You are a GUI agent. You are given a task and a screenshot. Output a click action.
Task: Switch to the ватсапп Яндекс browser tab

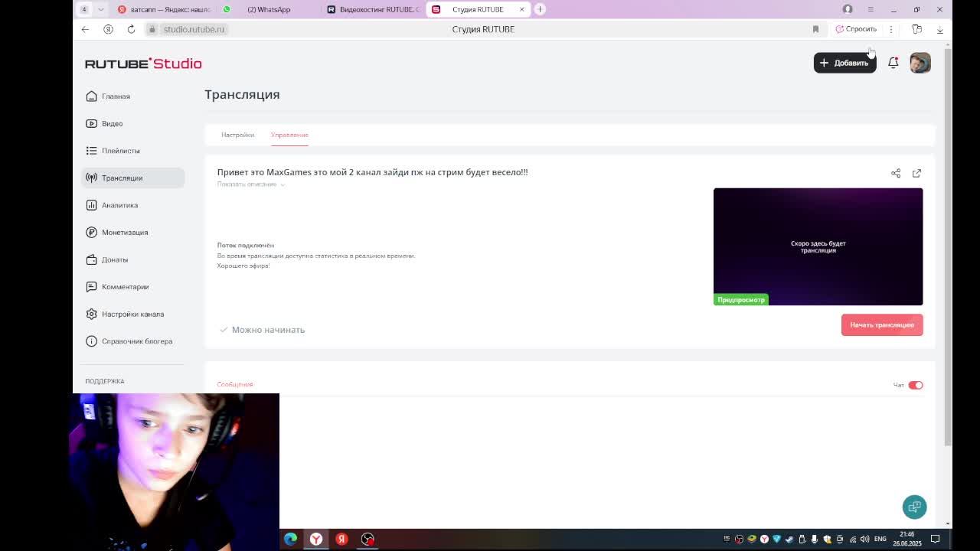(165, 9)
